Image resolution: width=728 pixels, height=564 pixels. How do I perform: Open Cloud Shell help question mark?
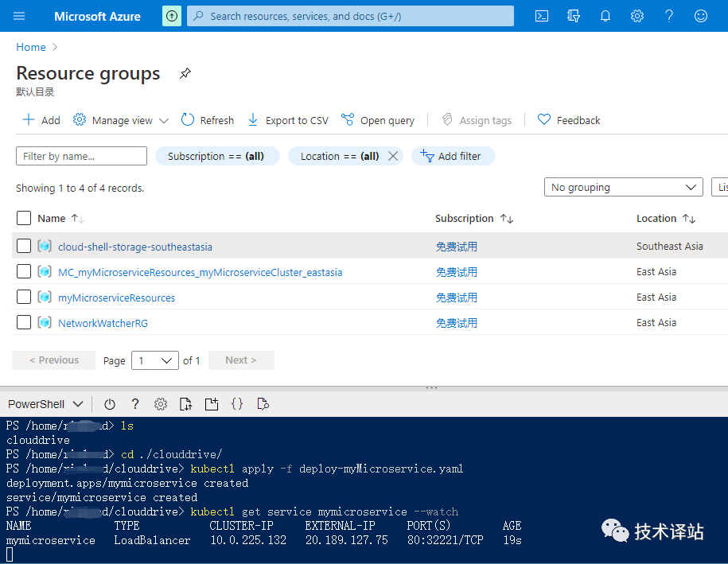coord(135,404)
